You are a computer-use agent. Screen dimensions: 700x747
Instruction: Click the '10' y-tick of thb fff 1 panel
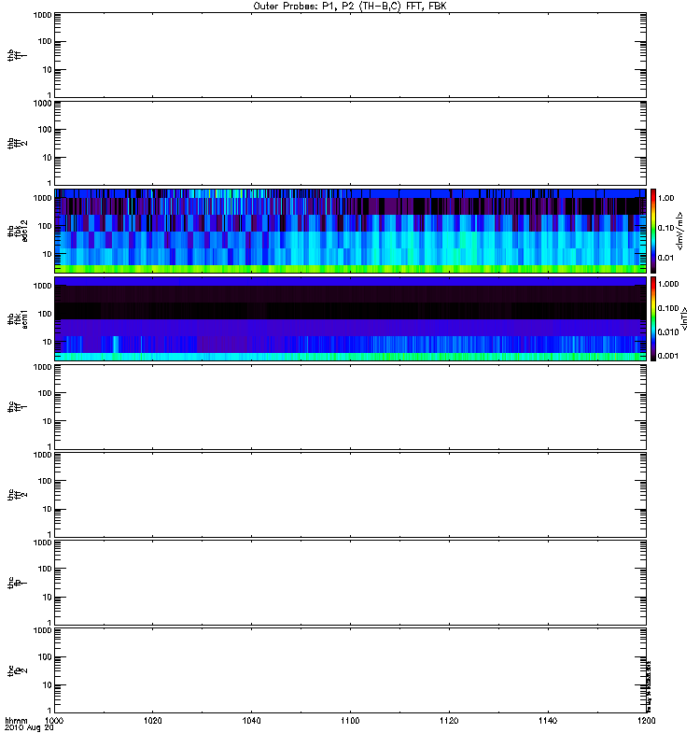click(x=48, y=70)
